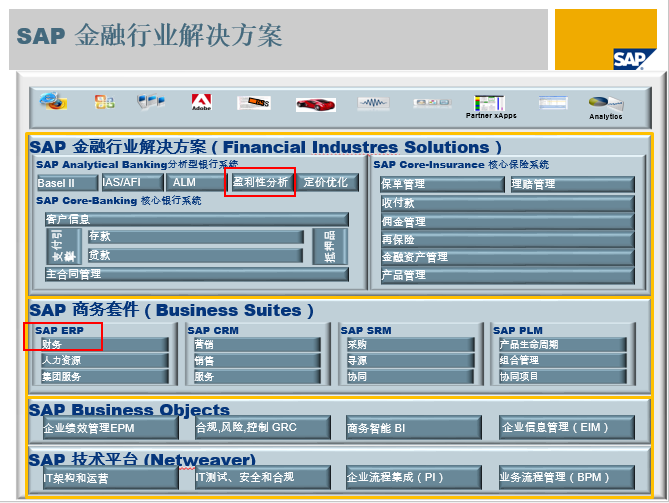Open the IT测试、安全和合规 box

262,477
